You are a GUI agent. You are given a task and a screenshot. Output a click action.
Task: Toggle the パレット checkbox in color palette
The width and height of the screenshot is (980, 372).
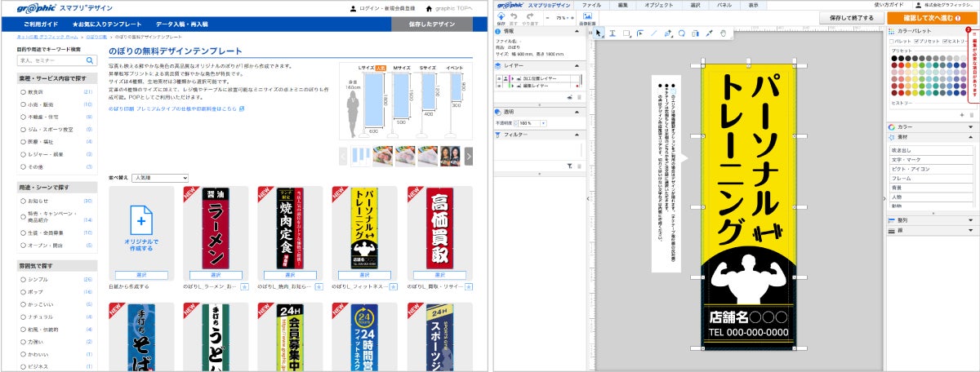(x=891, y=41)
